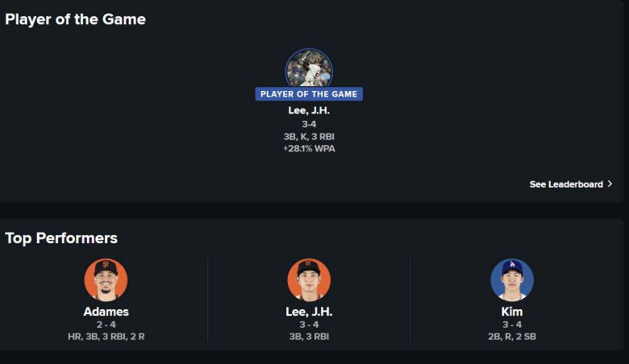Viewport: 629px width, 364px height.
Task: Open Lee, J.H. name in Top Performers
Action: (309, 312)
